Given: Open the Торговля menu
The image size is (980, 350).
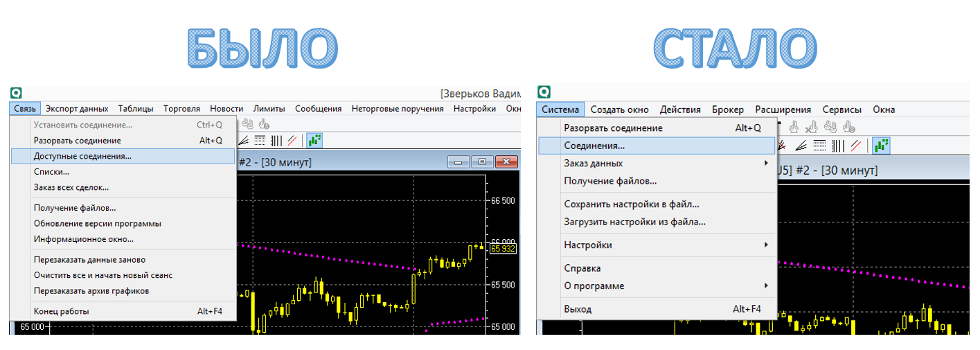Looking at the screenshot, I should coord(181,109).
